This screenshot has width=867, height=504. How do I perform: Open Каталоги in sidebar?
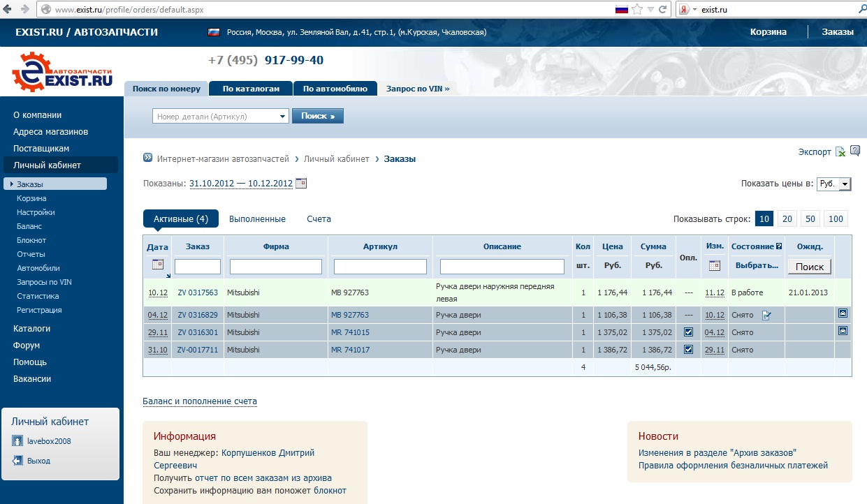32,329
